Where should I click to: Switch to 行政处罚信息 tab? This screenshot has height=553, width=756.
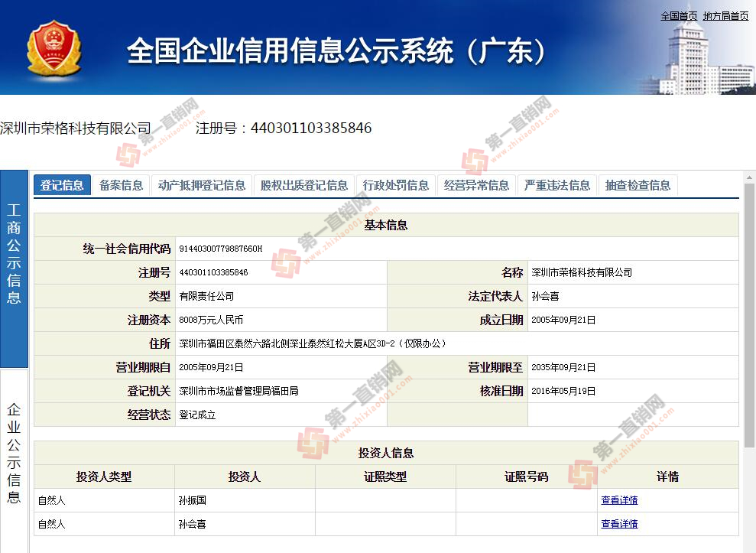[x=396, y=185]
